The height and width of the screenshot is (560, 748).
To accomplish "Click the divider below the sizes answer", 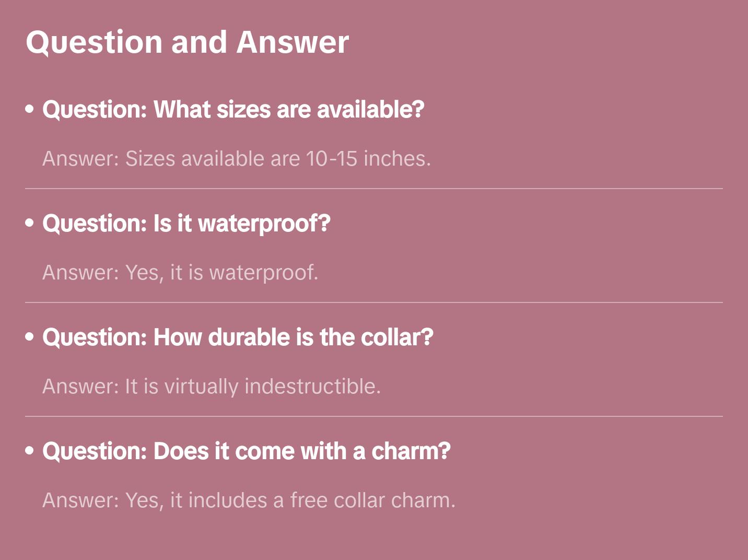I will 374,189.
